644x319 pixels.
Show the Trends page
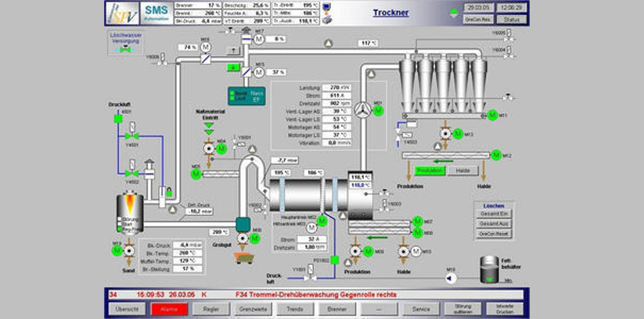[295, 309]
